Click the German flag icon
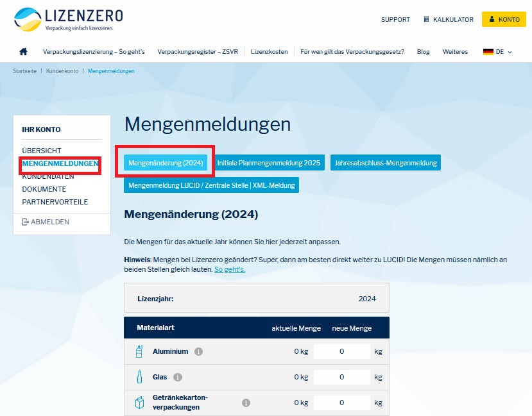The height and width of the screenshot is (416, 532). tap(488, 52)
